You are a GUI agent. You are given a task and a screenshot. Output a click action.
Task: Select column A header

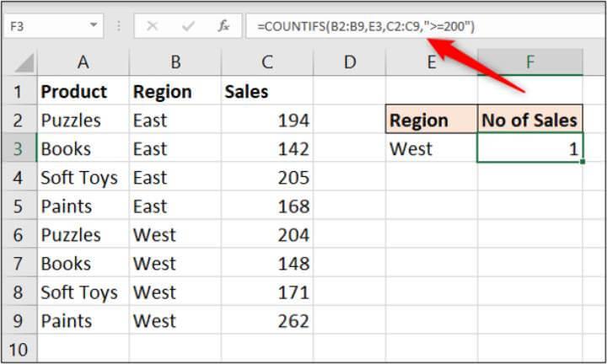[x=83, y=62]
